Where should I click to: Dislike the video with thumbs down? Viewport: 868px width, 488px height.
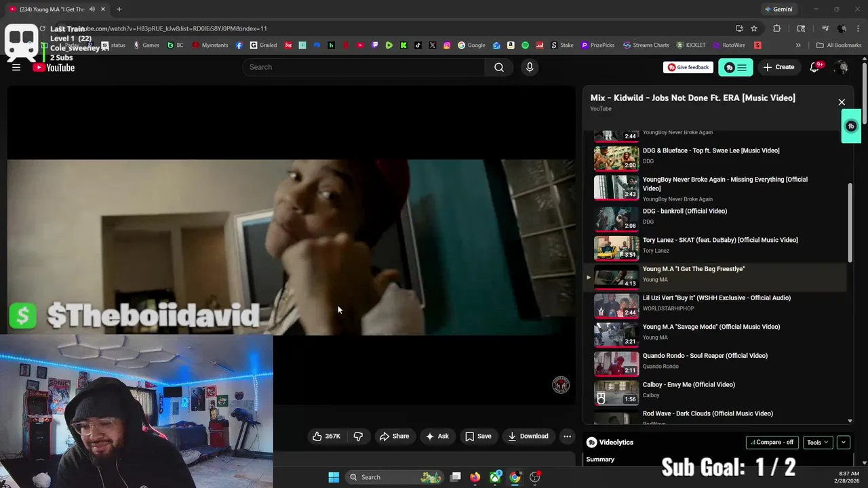pos(358,436)
